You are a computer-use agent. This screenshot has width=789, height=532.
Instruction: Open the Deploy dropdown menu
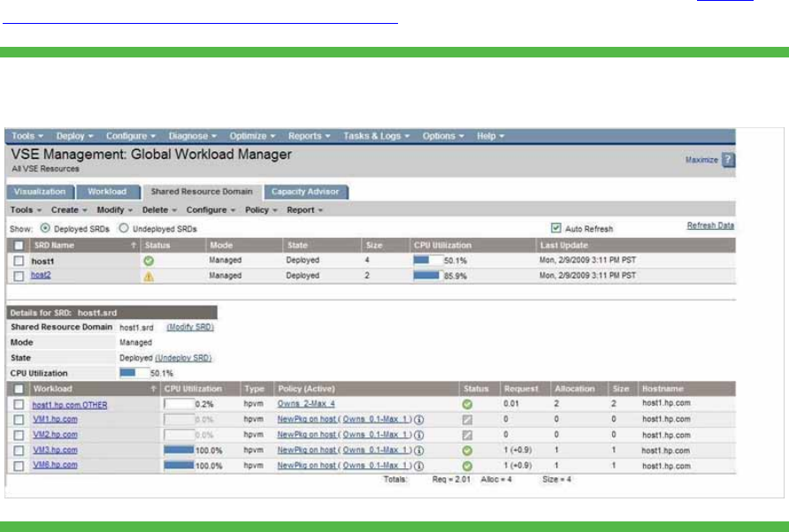(x=74, y=136)
